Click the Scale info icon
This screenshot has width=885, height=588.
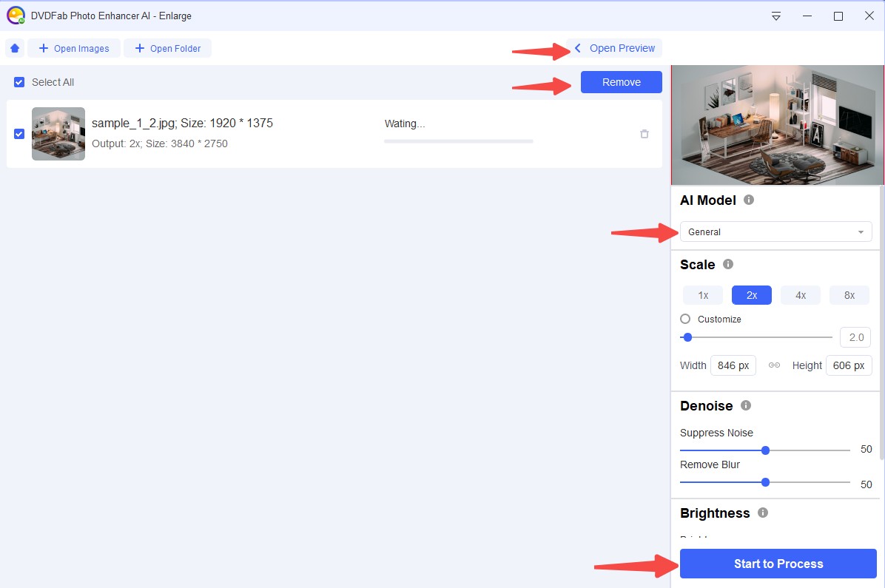[728, 264]
